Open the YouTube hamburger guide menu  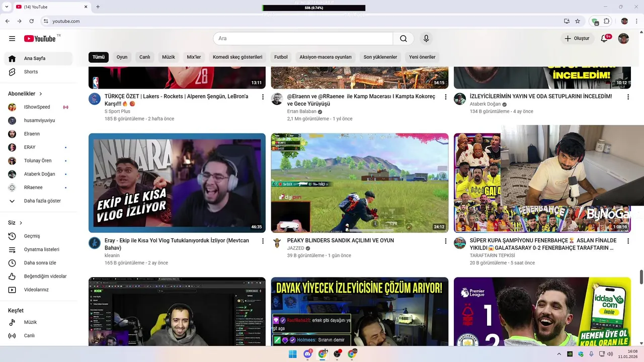[x=12, y=39]
